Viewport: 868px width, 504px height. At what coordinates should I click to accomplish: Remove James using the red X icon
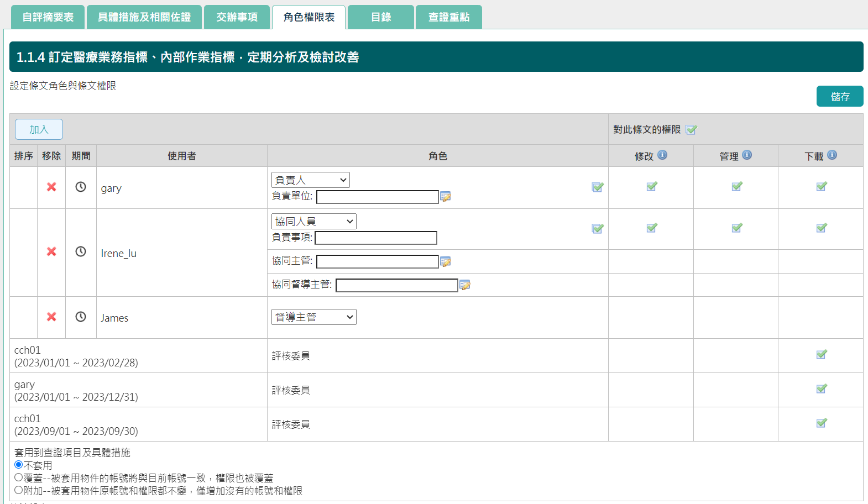(x=51, y=317)
